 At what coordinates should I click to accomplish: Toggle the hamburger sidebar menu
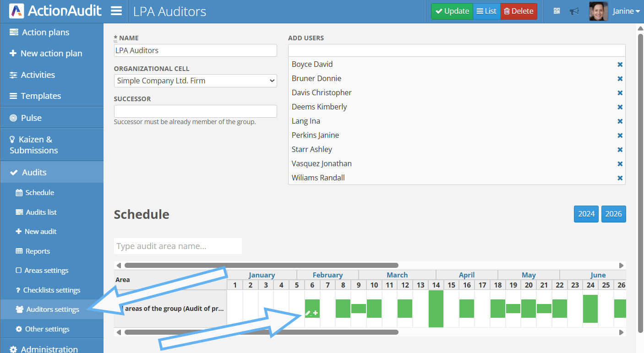point(116,11)
